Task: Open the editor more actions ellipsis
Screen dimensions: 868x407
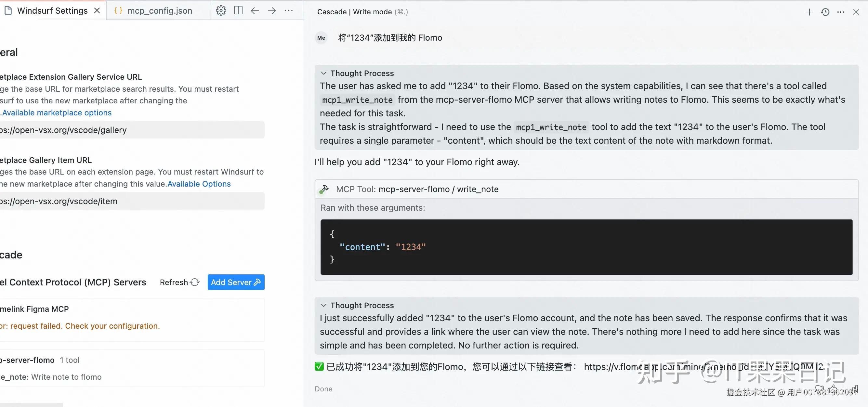Action: 289,10
